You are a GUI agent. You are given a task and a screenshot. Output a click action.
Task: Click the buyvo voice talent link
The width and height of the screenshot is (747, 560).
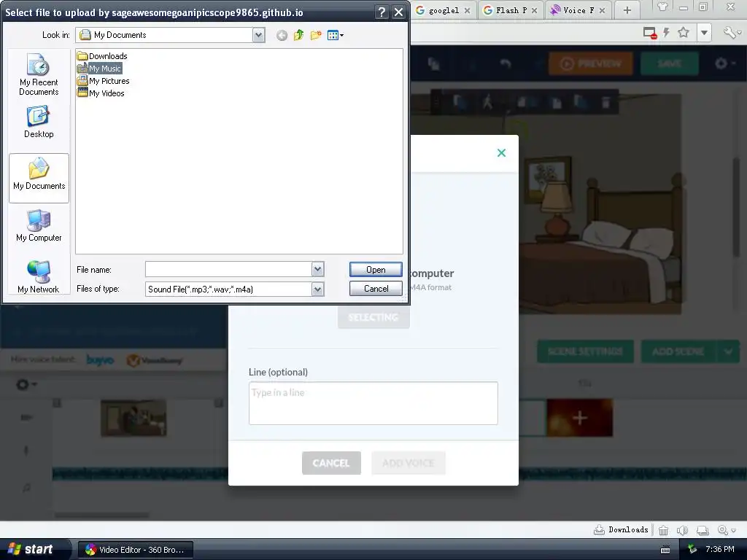coord(100,360)
